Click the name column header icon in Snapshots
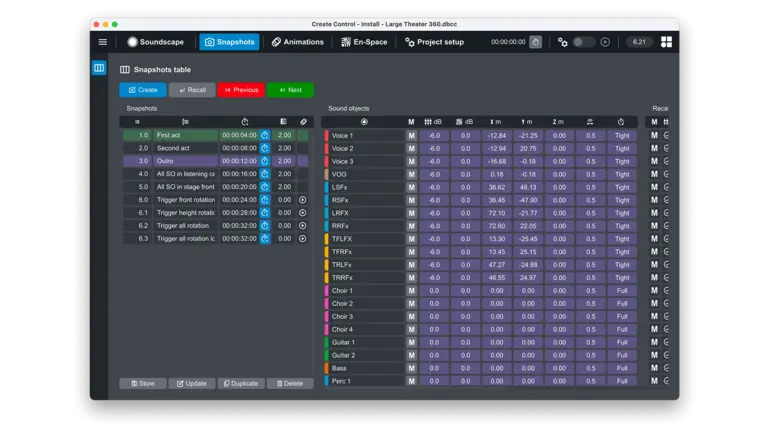 coord(185,122)
